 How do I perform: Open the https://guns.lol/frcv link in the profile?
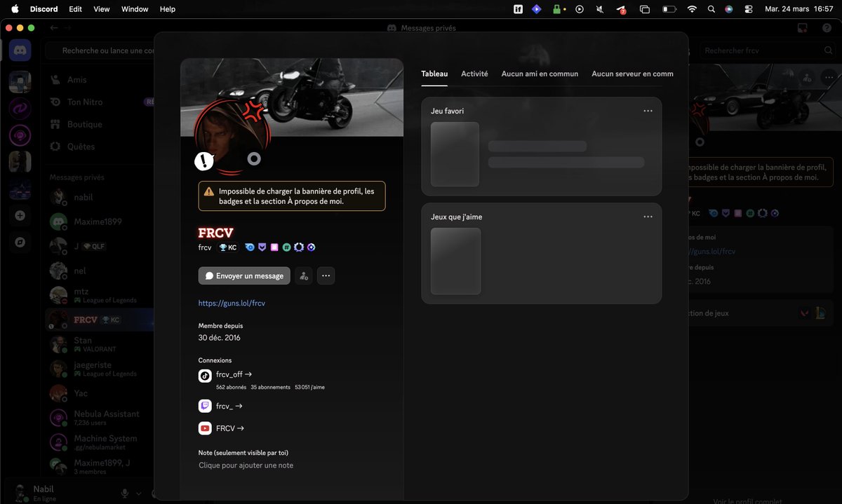coord(232,304)
